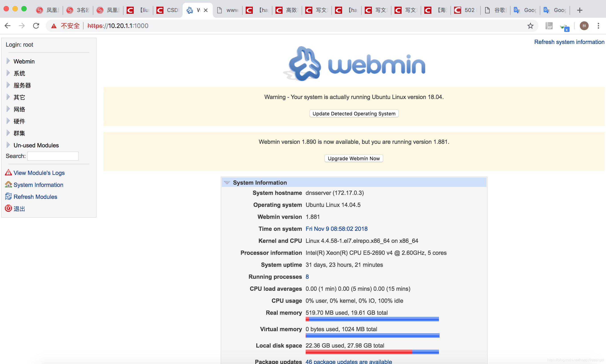This screenshot has height=364, width=606.
Task: Switch to the CSD tab
Action: (x=168, y=10)
